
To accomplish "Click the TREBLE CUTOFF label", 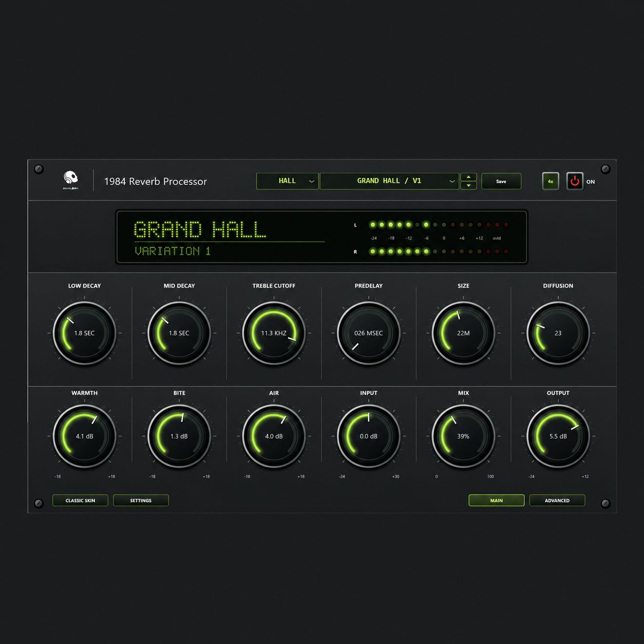I will click(274, 286).
